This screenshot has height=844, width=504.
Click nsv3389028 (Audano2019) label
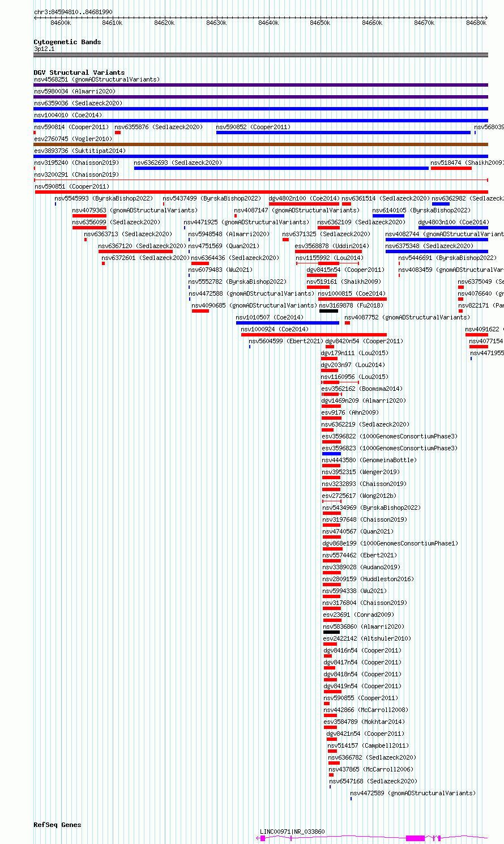[x=362, y=567]
